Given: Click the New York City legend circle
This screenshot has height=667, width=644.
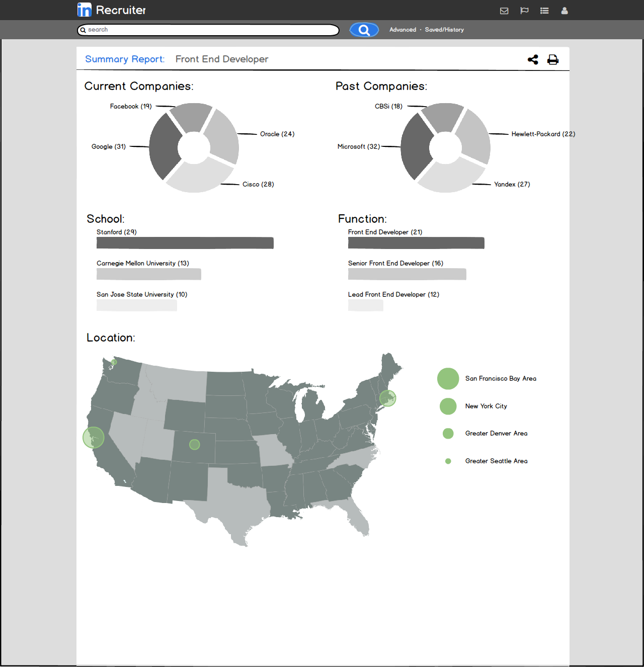Looking at the screenshot, I should [x=448, y=406].
